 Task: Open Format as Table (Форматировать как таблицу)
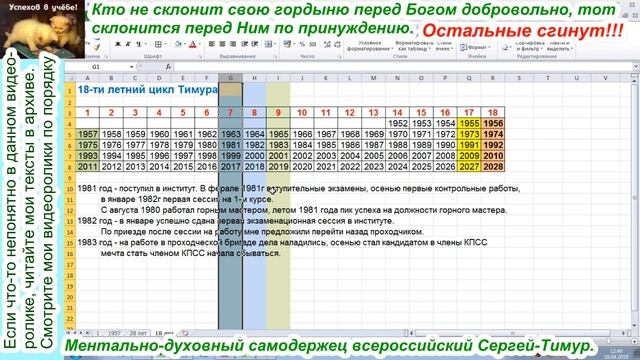click(414, 46)
